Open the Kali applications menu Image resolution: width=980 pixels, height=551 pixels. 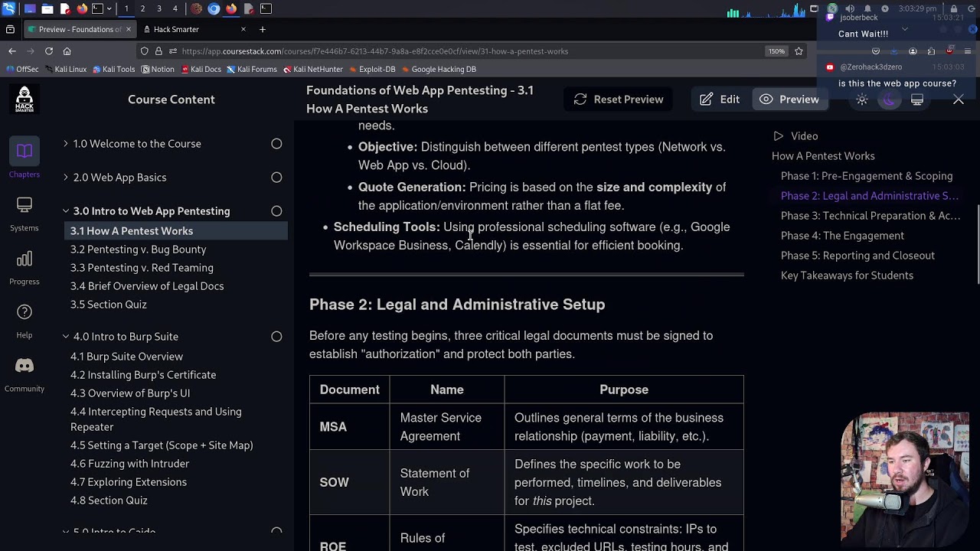8,8
